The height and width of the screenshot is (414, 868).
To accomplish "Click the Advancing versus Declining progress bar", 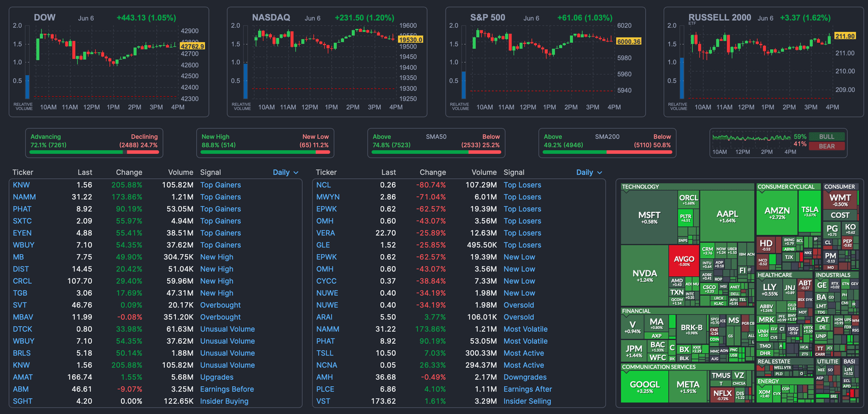I will coord(94,152).
